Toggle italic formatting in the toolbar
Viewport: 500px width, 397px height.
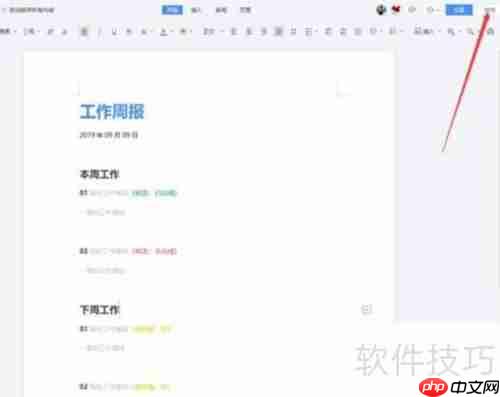coord(99,32)
